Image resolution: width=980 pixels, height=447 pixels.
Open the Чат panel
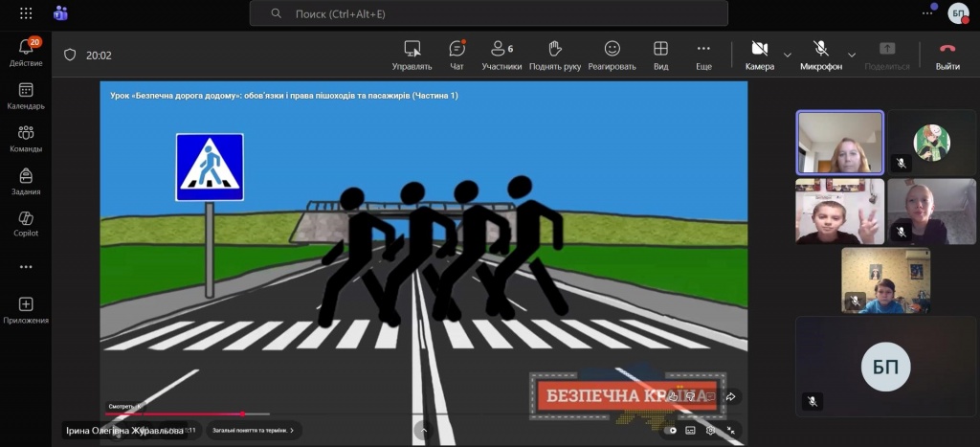[x=457, y=55]
